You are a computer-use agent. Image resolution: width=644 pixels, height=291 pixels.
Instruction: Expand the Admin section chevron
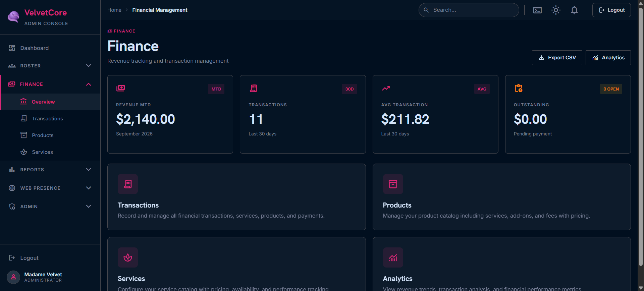pyautogui.click(x=89, y=207)
